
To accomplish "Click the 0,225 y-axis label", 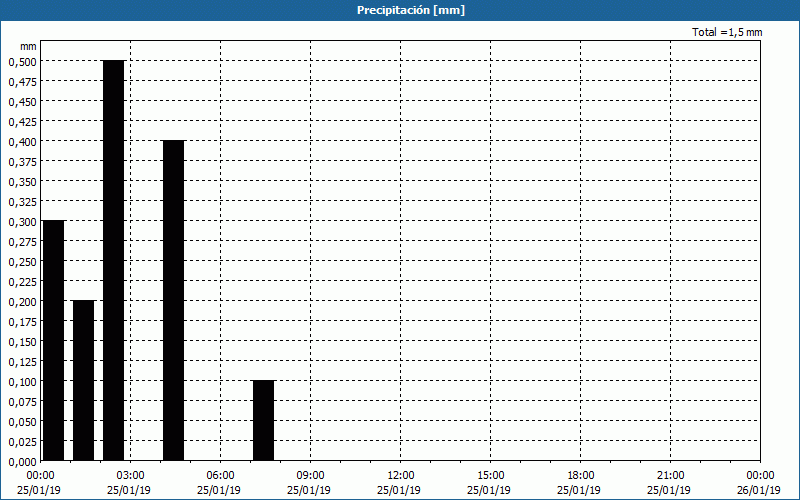I will pyautogui.click(x=23, y=282).
